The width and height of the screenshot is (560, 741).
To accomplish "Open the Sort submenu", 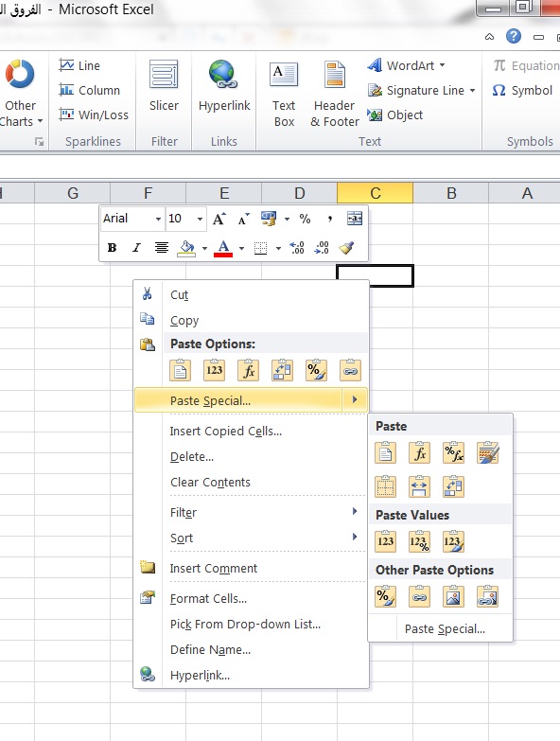I will 252,538.
